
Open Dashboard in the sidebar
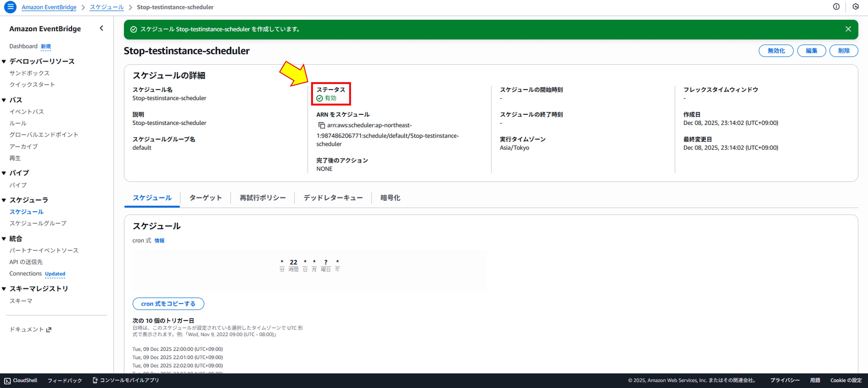23,46
